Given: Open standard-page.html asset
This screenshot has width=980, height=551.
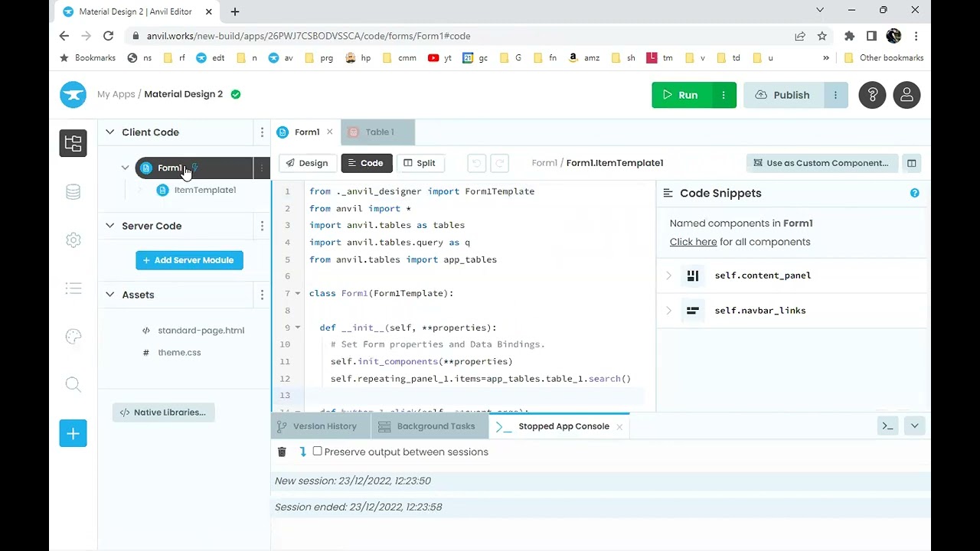Looking at the screenshot, I should pos(201,331).
